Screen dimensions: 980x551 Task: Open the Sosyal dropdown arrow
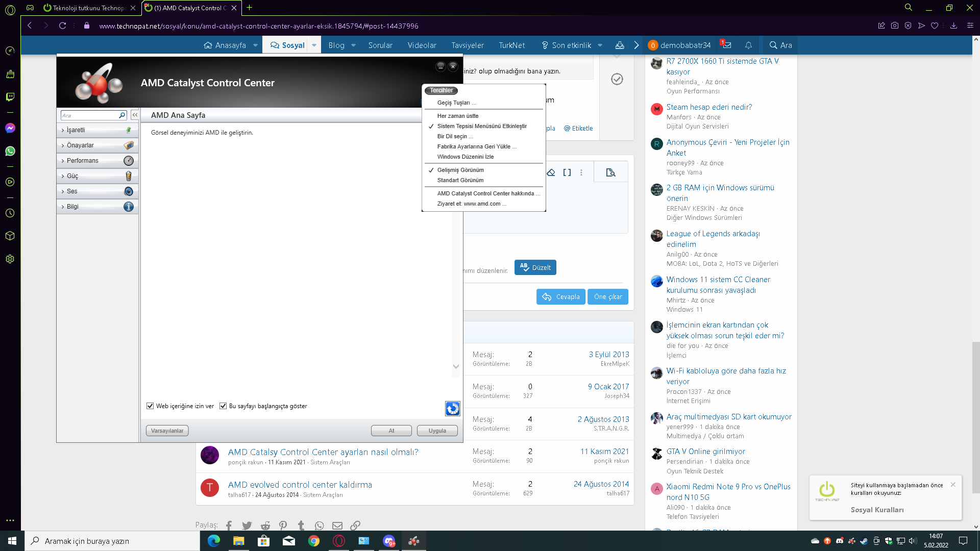pyautogui.click(x=314, y=45)
